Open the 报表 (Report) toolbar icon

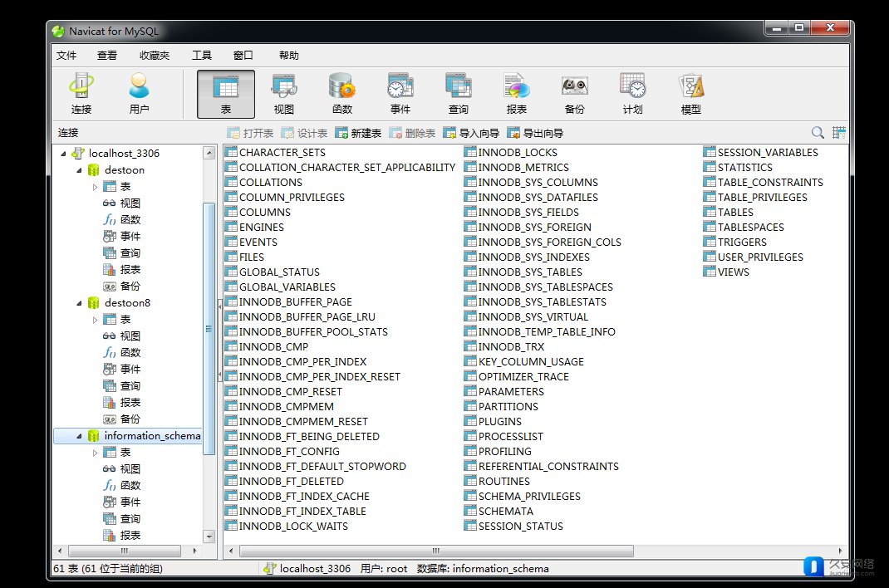click(517, 94)
